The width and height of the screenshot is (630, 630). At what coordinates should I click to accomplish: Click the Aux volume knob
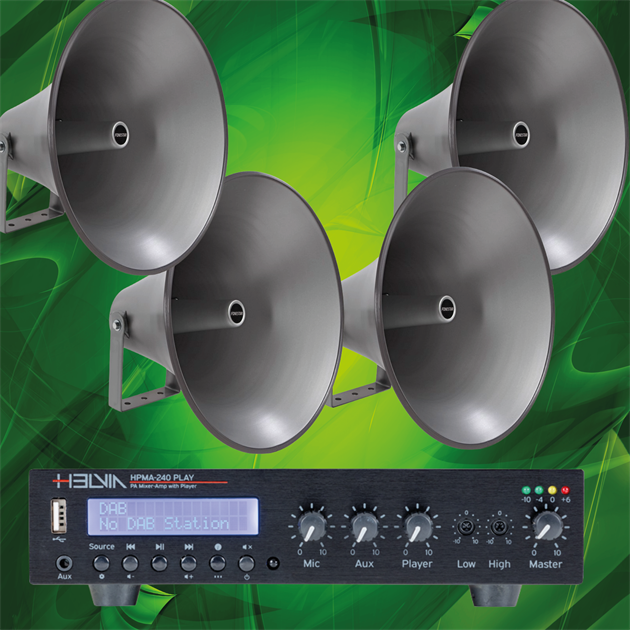tap(364, 525)
